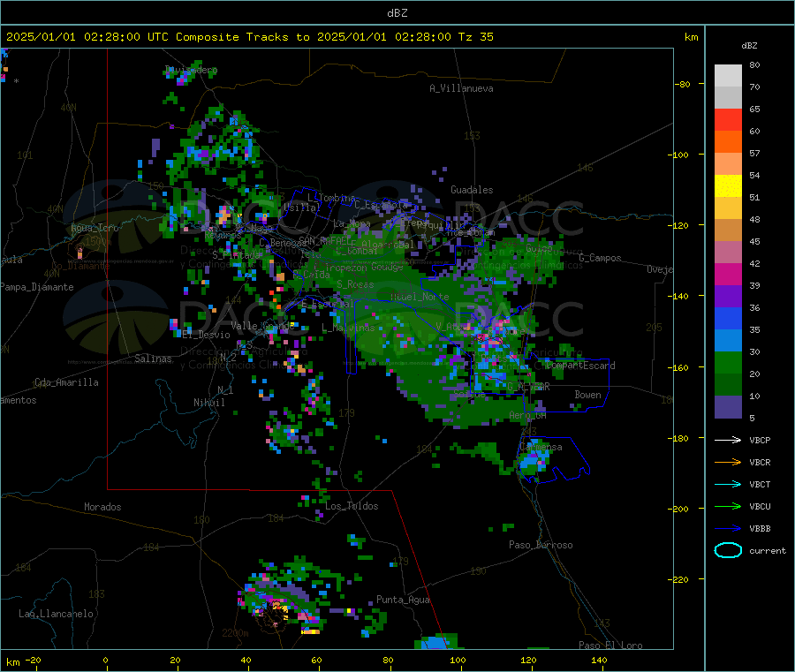
Task: Click the 'CompartEscard' map label
Action: (x=581, y=366)
